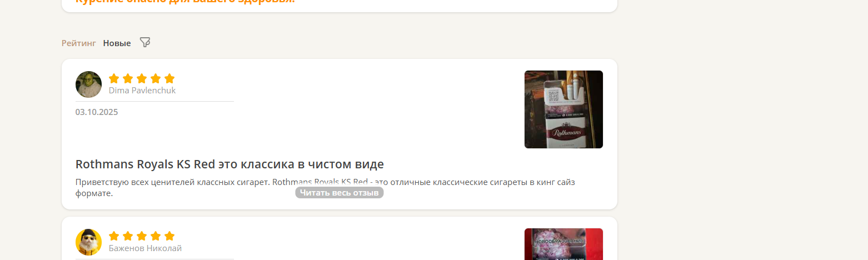Open Баженов Николай's avatar
The height and width of the screenshot is (260, 868).
point(88,242)
